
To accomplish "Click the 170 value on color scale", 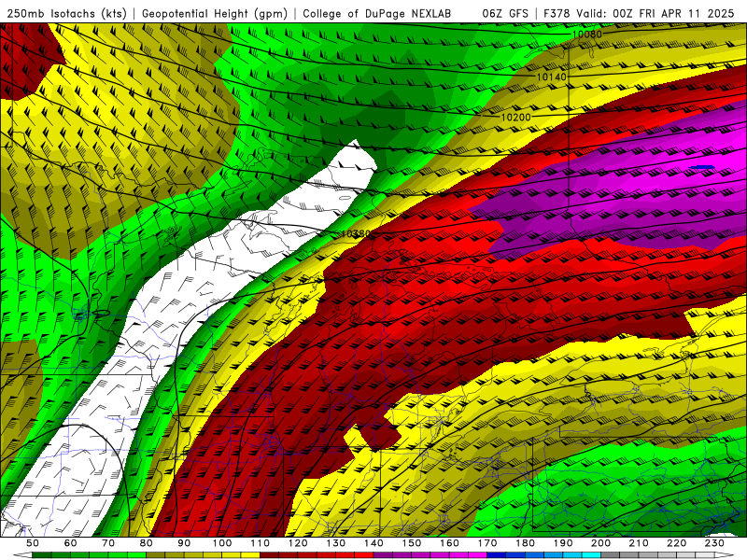I will coord(487,543).
